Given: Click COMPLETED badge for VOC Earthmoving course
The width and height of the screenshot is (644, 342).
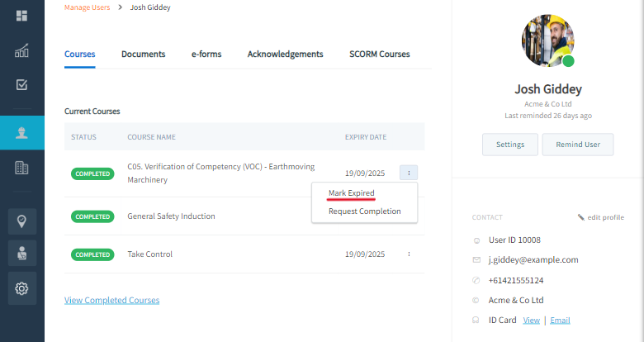Looking at the screenshot, I should (92, 173).
